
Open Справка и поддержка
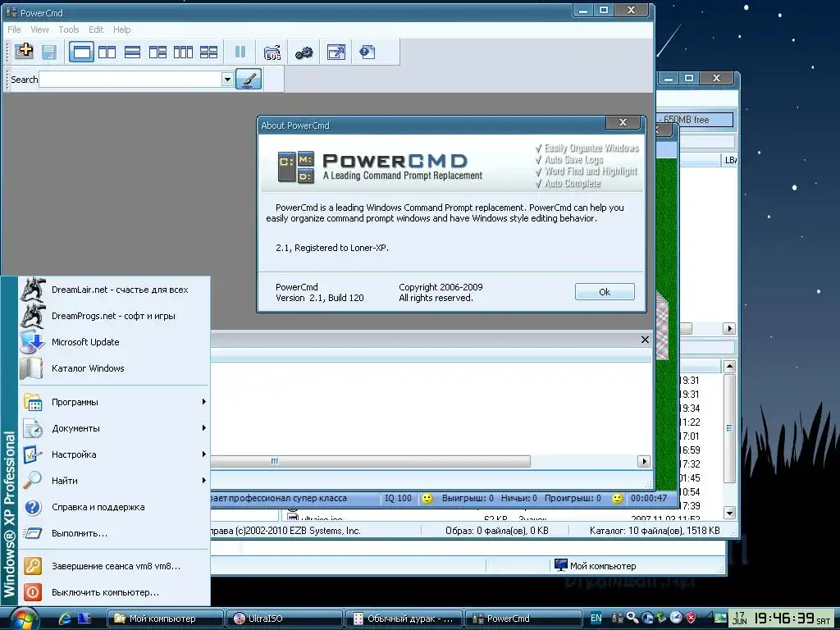point(115,507)
